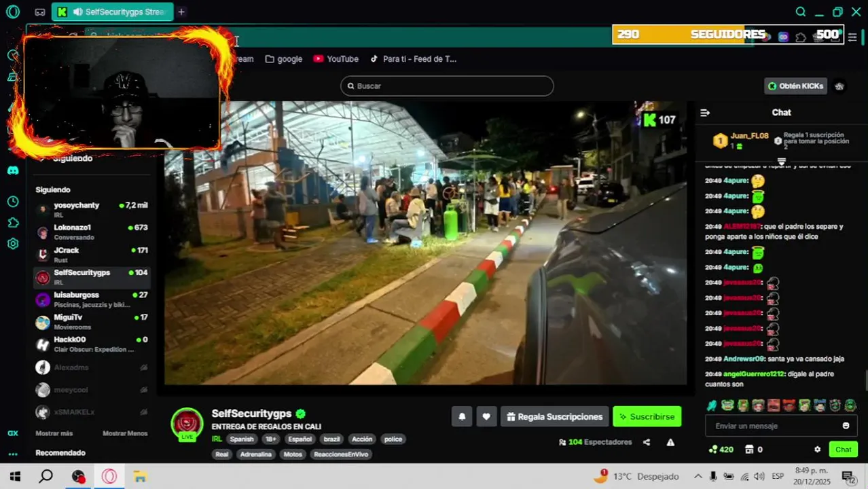868x489 pixels.
Task: Open the extensions cube in sidebar
Action: pos(12,223)
